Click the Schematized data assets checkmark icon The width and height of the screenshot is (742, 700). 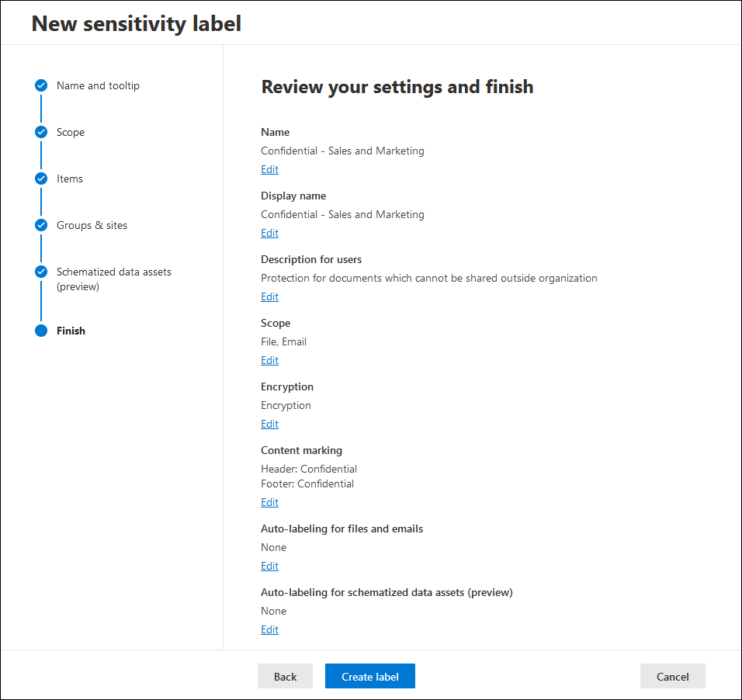[x=41, y=272]
